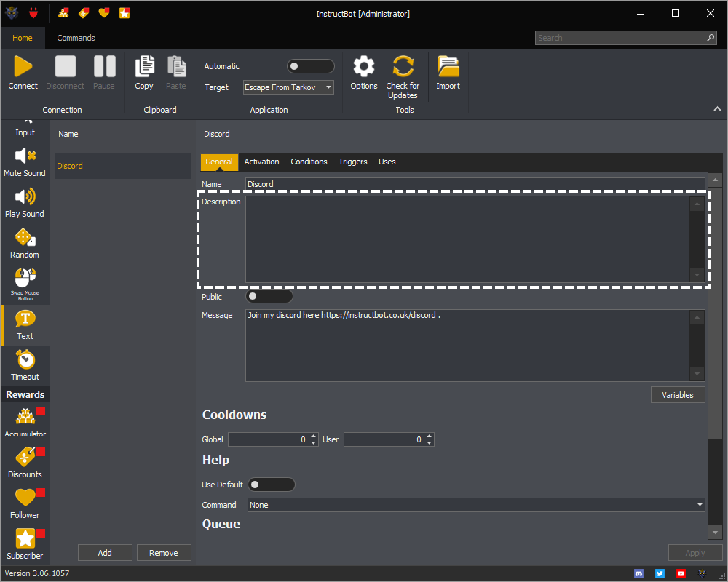Select the Text command type
The height and width of the screenshot is (582, 728).
point(25,325)
